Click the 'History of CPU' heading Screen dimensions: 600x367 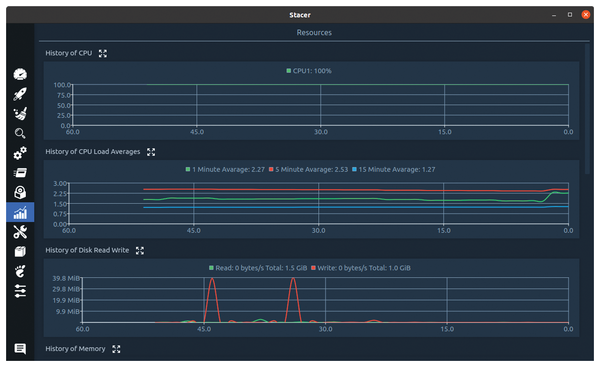point(69,53)
